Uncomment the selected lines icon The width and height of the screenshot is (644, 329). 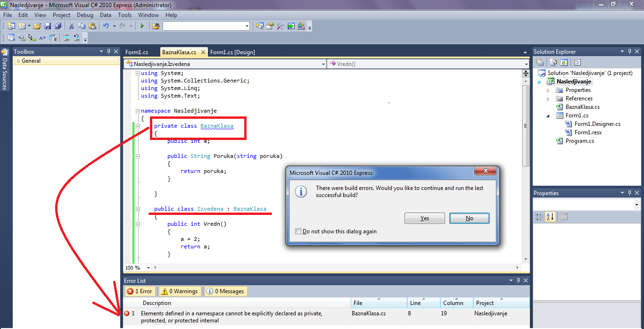click(77, 38)
